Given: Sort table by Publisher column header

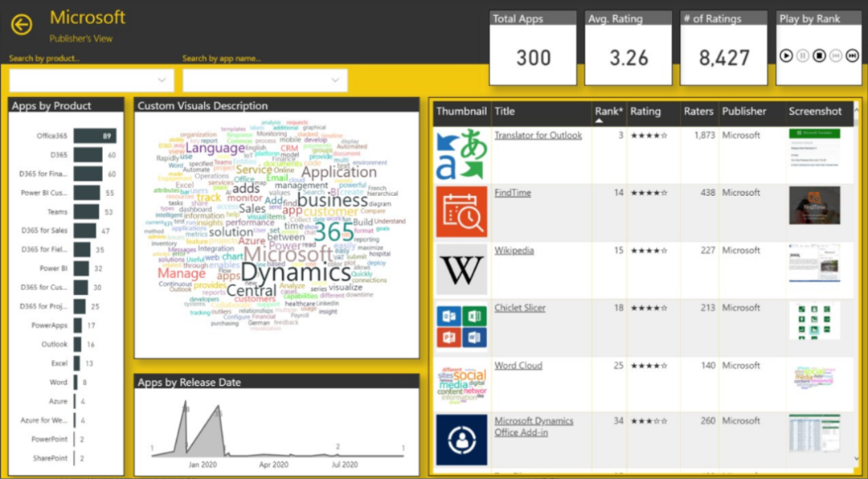Looking at the screenshot, I should (744, 111).
